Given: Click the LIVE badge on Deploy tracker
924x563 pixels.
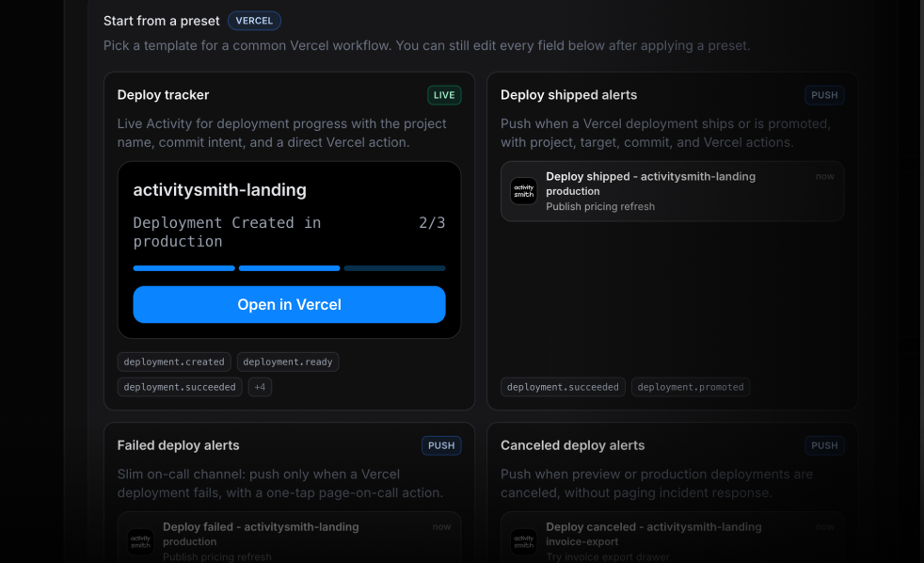Looking at the screenshot, I should click(x=443, y=95).
